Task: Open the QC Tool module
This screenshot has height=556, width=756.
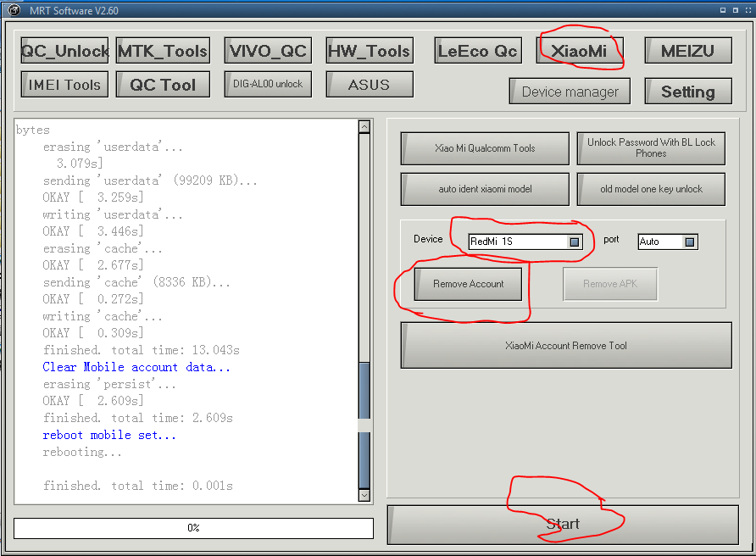Action: coord(163,85)
